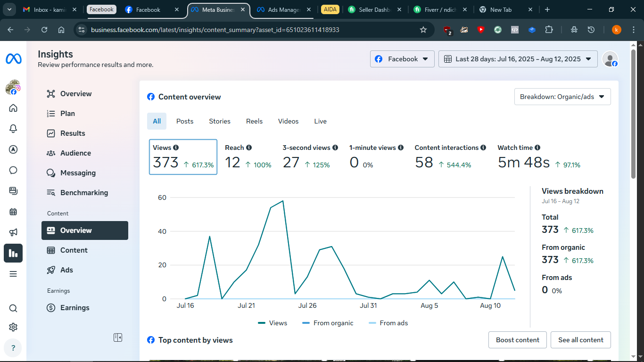
Task: Click the Meta logo icon
Action: click(13, 59)
